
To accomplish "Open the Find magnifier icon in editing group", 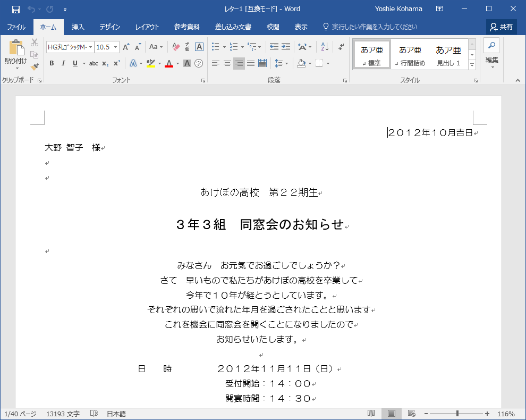I will (x=491, y=45).
